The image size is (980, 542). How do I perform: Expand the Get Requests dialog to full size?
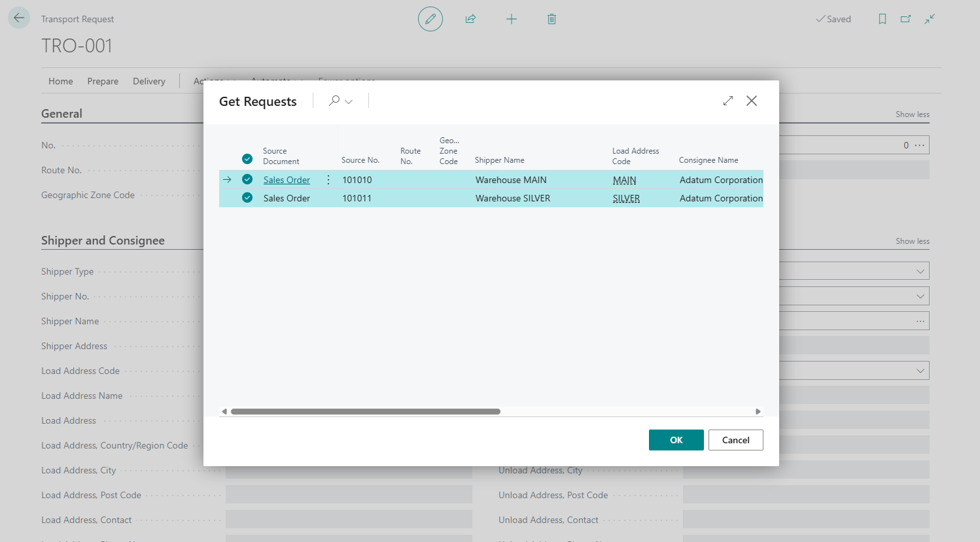[x=727, y=101]
